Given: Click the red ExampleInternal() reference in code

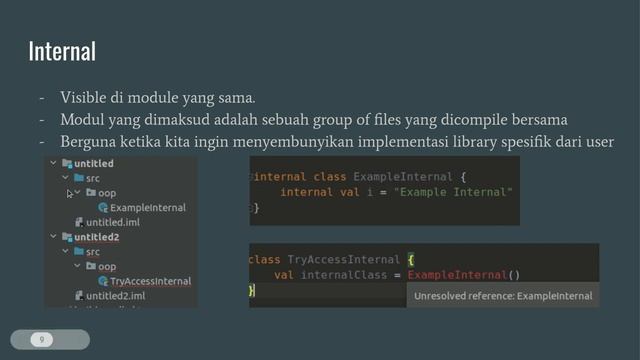Looking at the screenshot, I should click(x=464, y=275).
